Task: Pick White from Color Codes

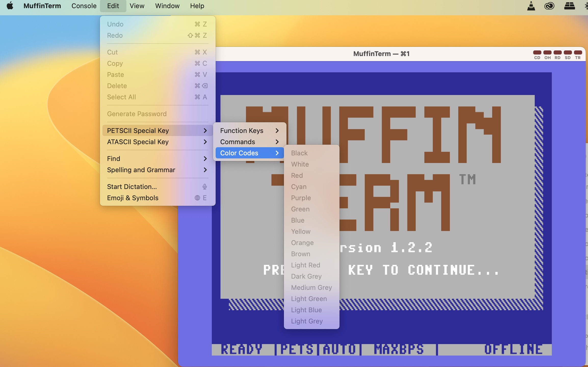Action: click(x=311, y=164)
